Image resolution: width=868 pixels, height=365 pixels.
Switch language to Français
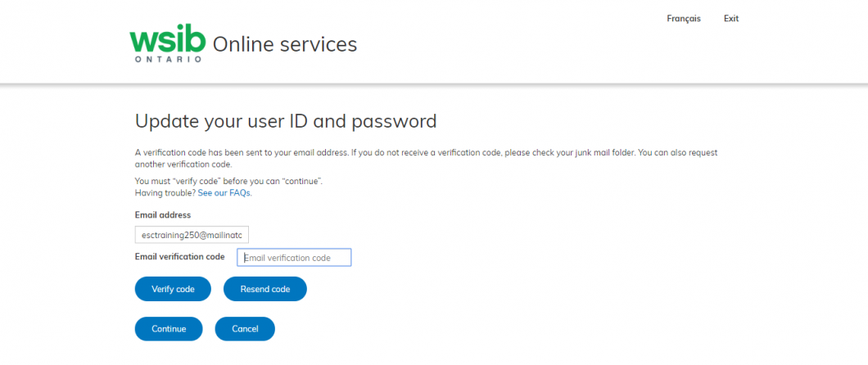click(x=684, y=19)
